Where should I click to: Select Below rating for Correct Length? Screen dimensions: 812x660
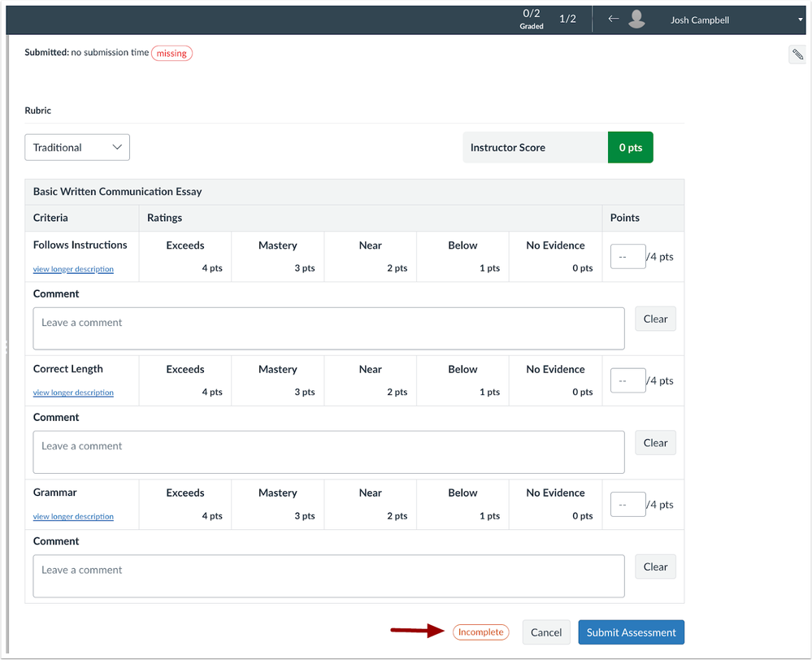(x=463, y=380)
